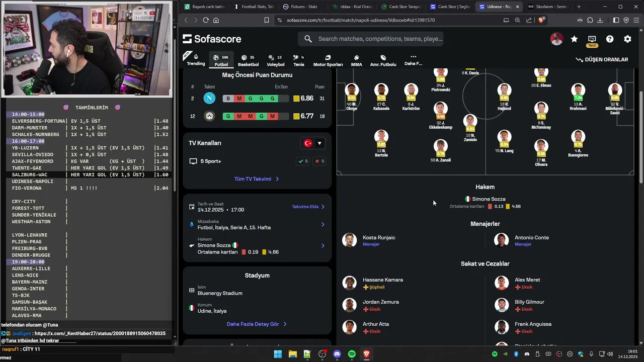This screenshot has height=362, width=644.
Task: Open the MMA sport category
Action: (x=356, y=60)
